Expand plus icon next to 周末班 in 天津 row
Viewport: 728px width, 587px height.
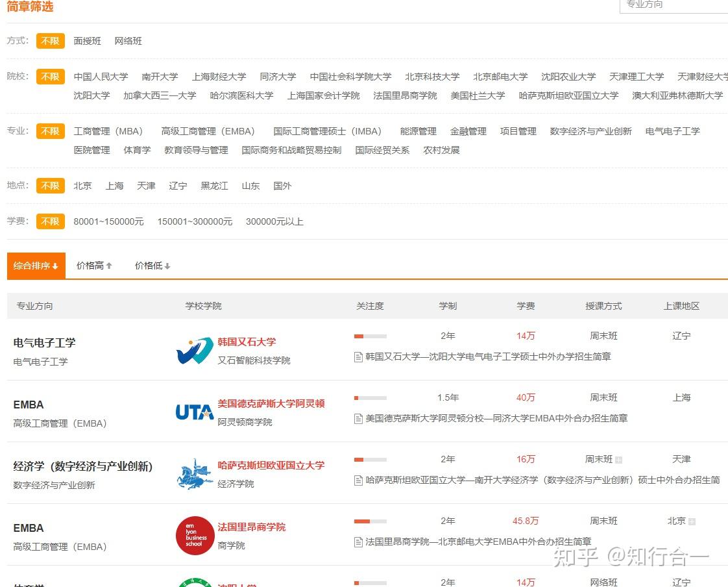pyautogui.click(x=618, y=460)
